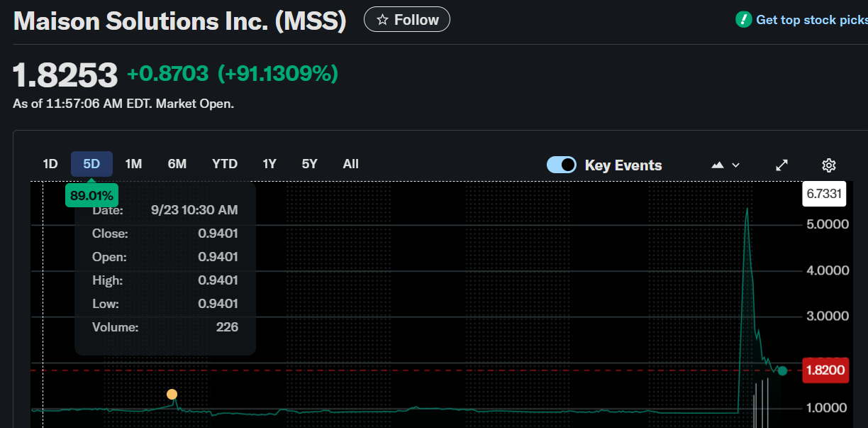Toggle the Key Events switch
Viewport: 868px width, 428px height.
(x=562, y=165)
